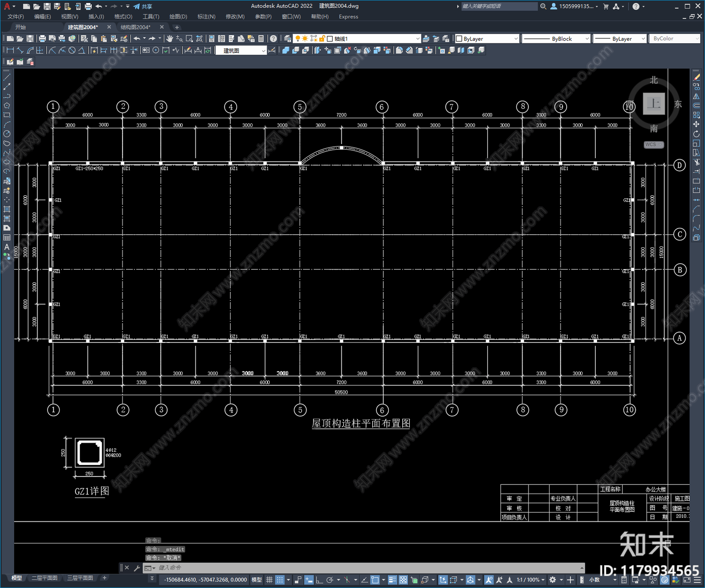
Task: Click the Linear dimension tool
Action: pyautogui.click(x=10, y=50)
